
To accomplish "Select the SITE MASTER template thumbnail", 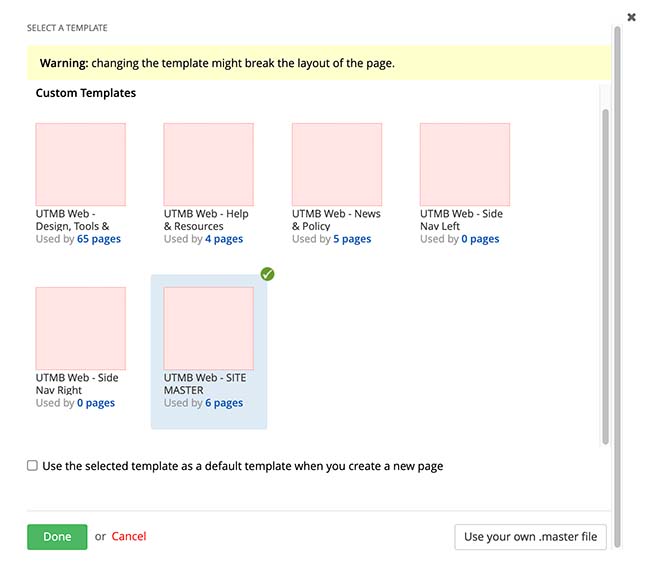I will tap(208, 329).
